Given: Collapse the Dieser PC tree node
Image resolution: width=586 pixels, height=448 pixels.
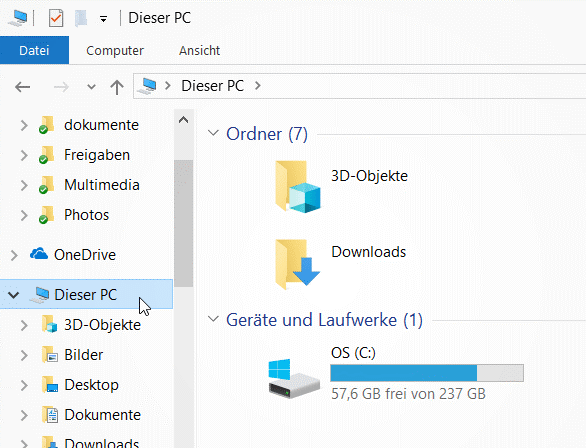Looking at the screenshot, I should pyautogui.click(x=14, y=295).
